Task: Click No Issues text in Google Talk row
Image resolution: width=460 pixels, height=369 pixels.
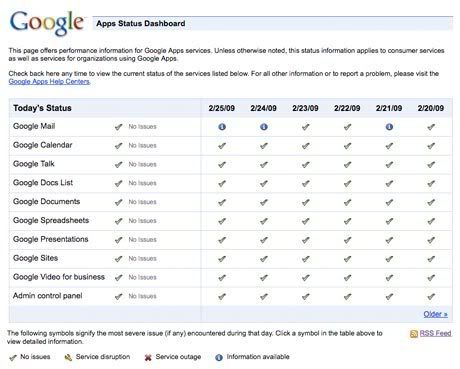Action: [x=142, y=164]
